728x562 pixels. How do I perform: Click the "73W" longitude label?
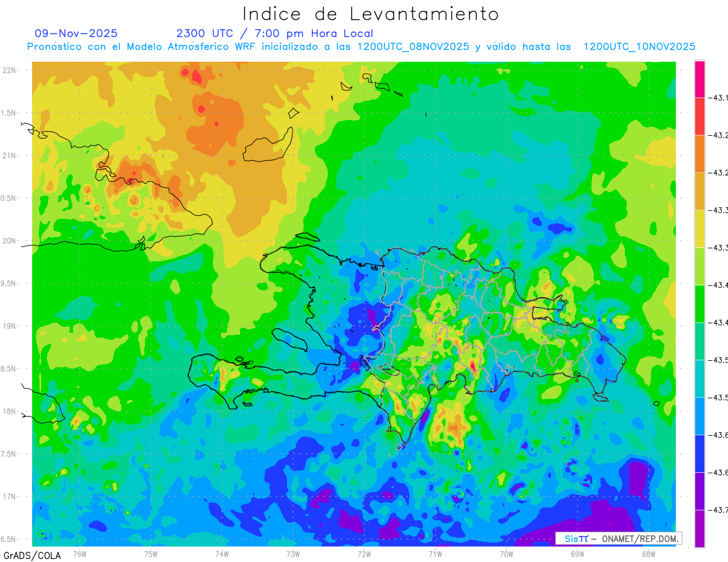coord(293,554)
